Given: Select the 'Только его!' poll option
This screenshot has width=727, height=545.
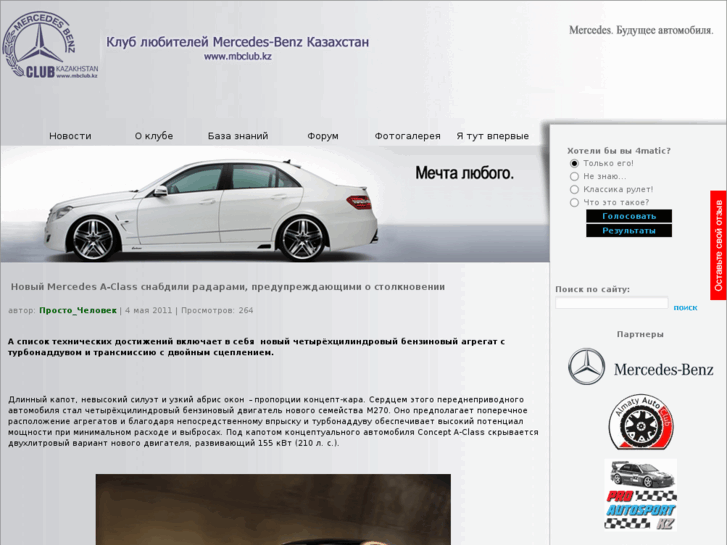Looking at the screenshot, I should [574, 163].
